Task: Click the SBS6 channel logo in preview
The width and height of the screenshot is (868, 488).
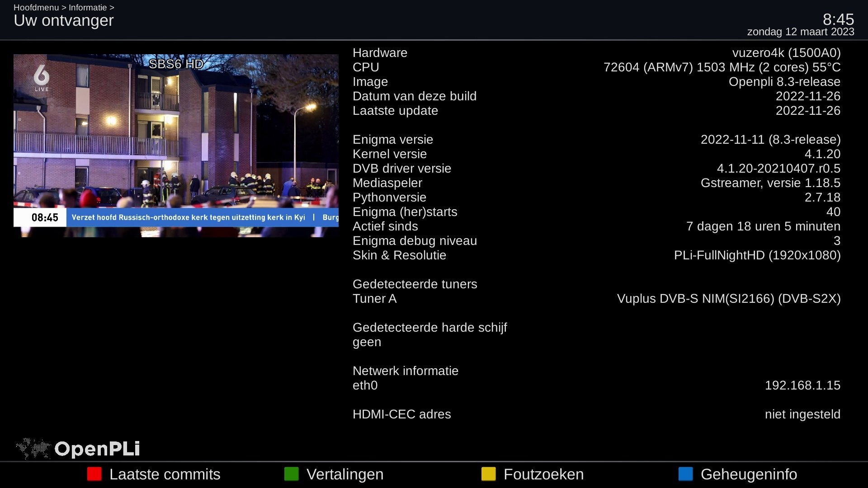Action: (42, 78)
